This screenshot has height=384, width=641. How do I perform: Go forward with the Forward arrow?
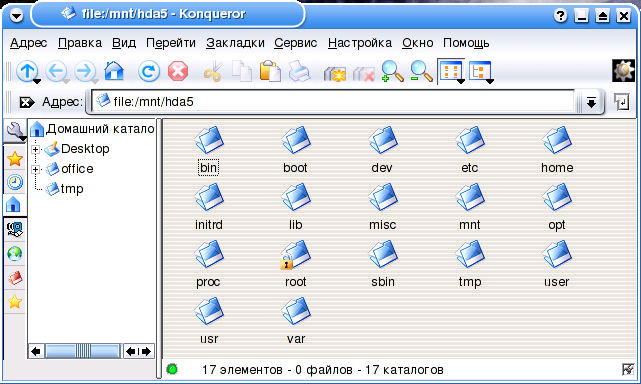click(x=84, y=71)
